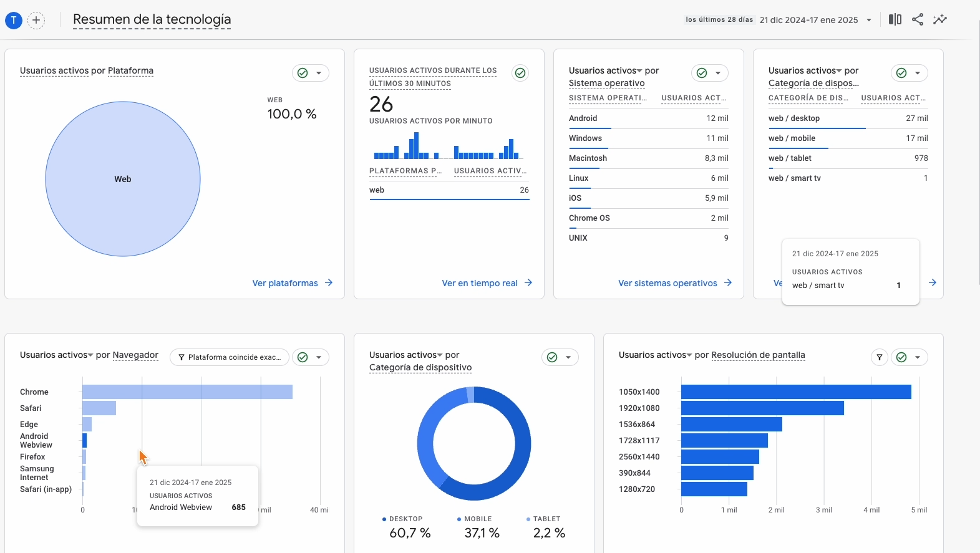Open filter icon on Resolución de pantalla card
The image size is (980, 553).
[879, 357]
